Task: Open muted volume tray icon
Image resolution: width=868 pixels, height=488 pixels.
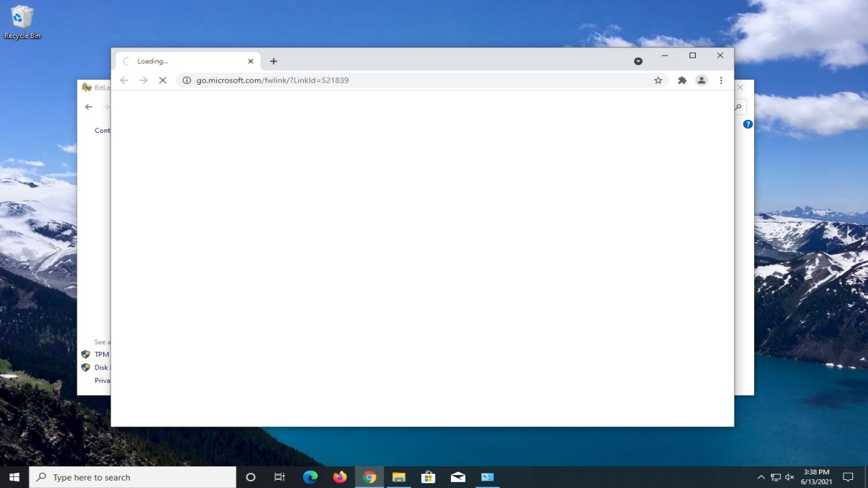Action: [x=790, y=477]
